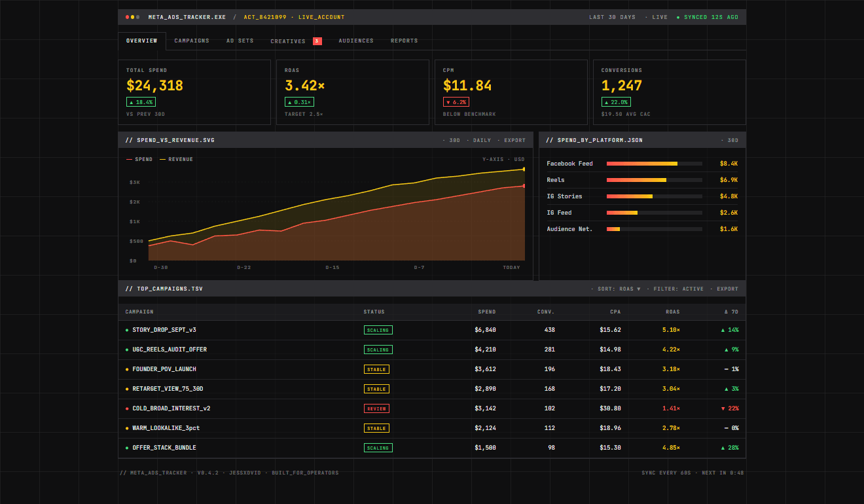Click the Review badge for COLD_BROAD_INTEREST_v2
Image resolution: width=864 pixels, height=504 pixels.
(x=376, y=408)
